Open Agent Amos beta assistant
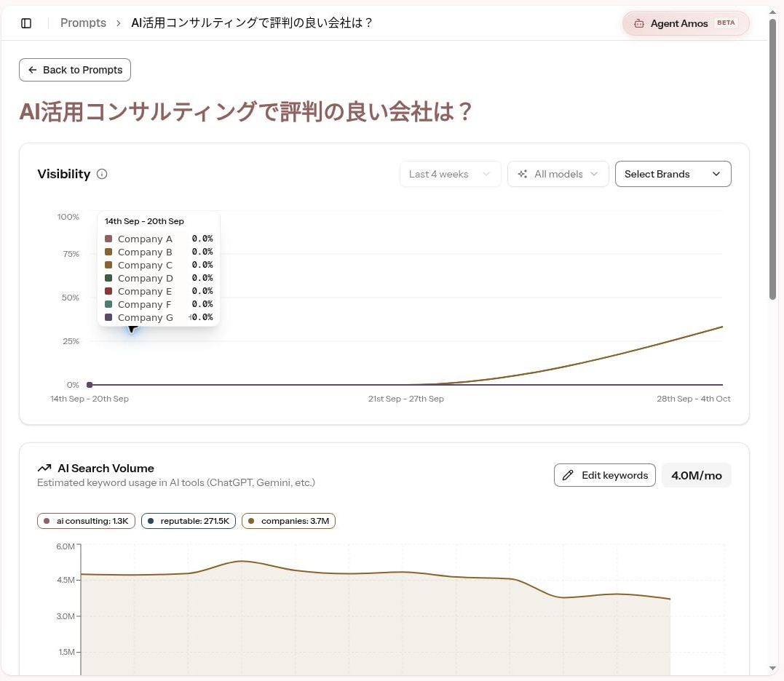This screenshot has width=784, height=681. pyautogui.click(x=686, y=23)
